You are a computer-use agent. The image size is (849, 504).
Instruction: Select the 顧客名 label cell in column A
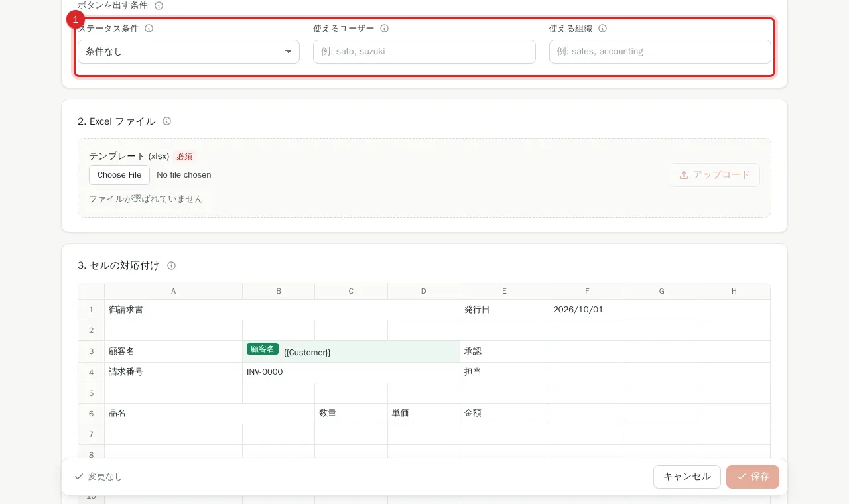click(x=174, y=351)
